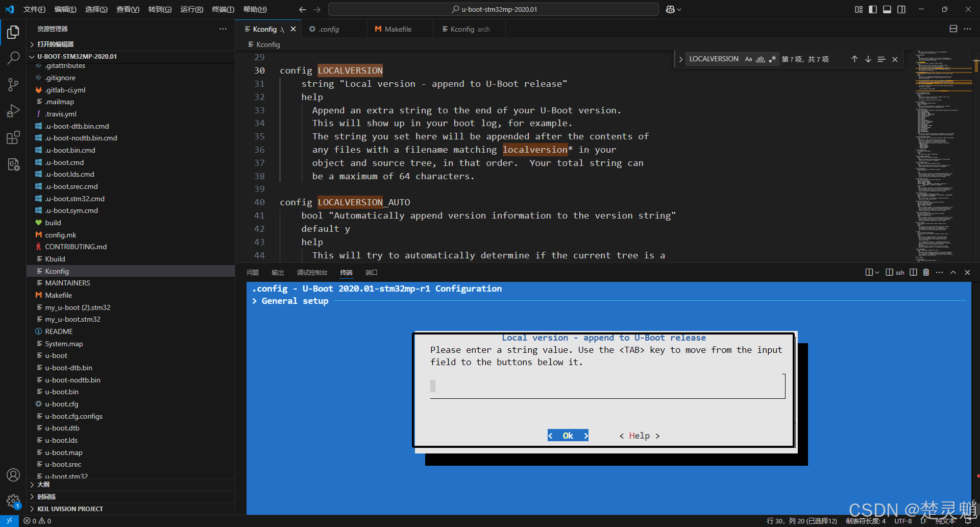Viewport: 980px width, 527px height.
Task: Toggle match whole word in find
Action: click(x=761, y=59)
